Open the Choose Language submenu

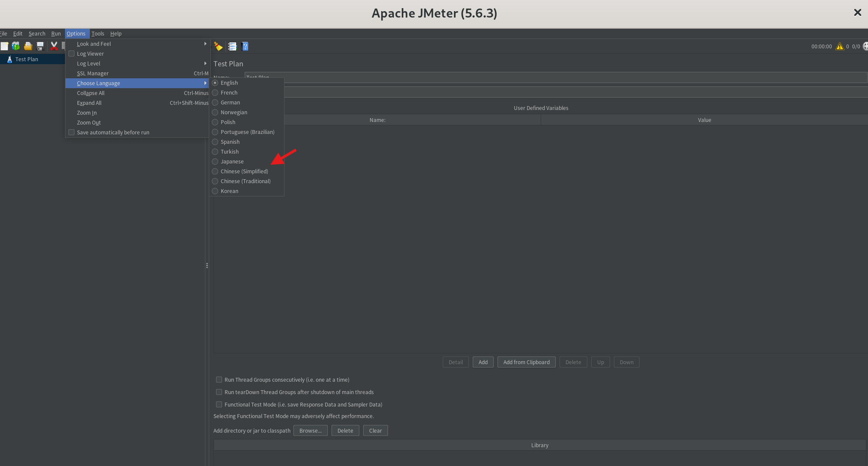coord(137,83)
